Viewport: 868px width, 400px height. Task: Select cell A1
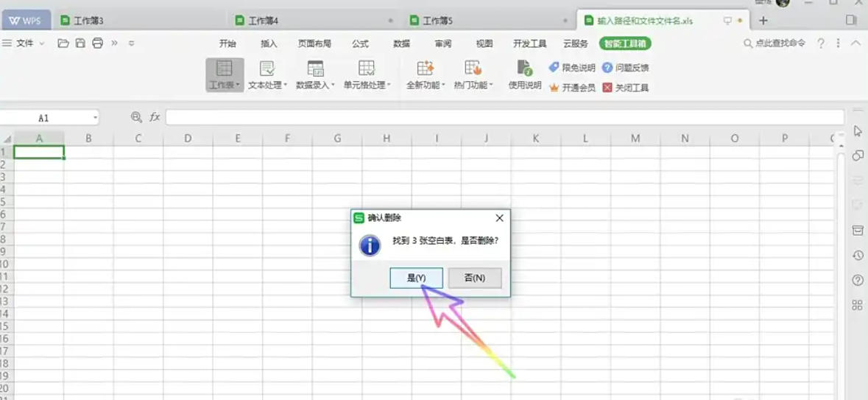click(x=39, y=152)
